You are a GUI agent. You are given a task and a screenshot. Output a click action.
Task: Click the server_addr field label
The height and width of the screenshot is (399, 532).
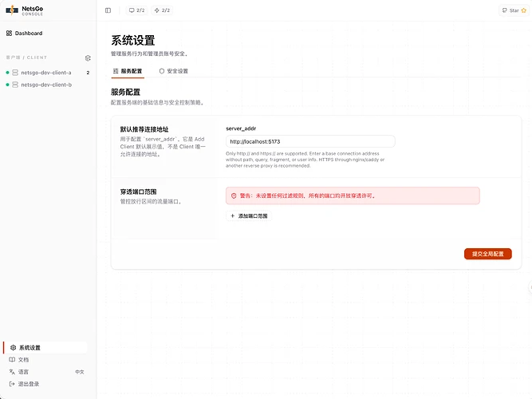tap(241, 128)
